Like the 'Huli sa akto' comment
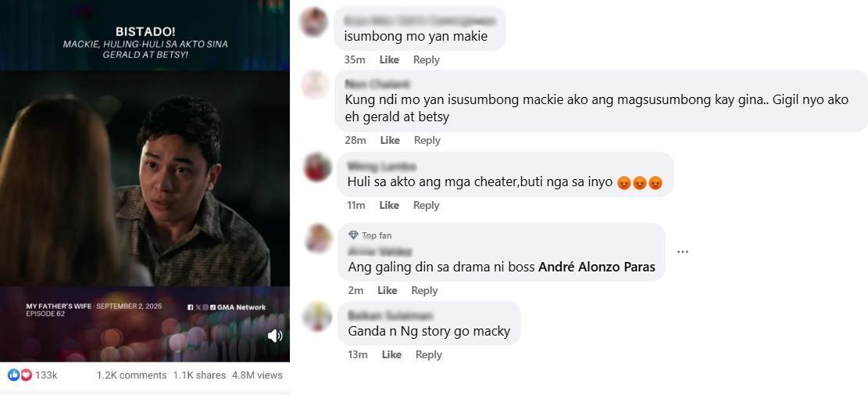 click(x=389, y=205)
